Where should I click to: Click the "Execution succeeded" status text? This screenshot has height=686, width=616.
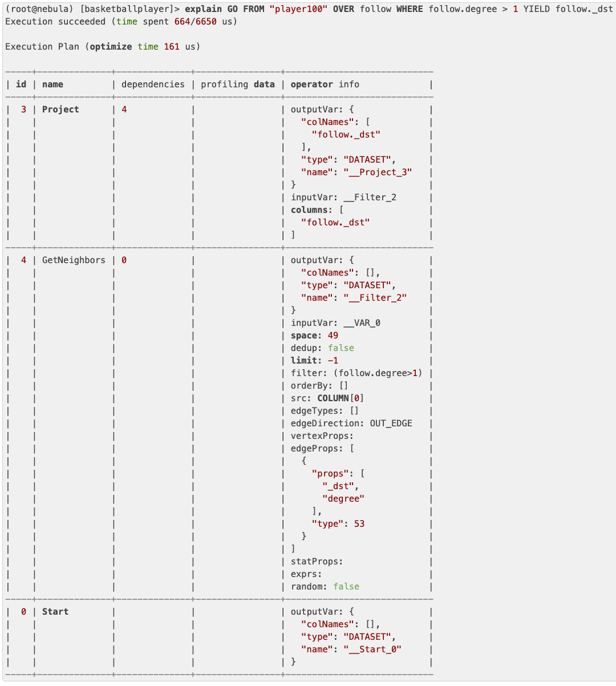tap(55, 22)
